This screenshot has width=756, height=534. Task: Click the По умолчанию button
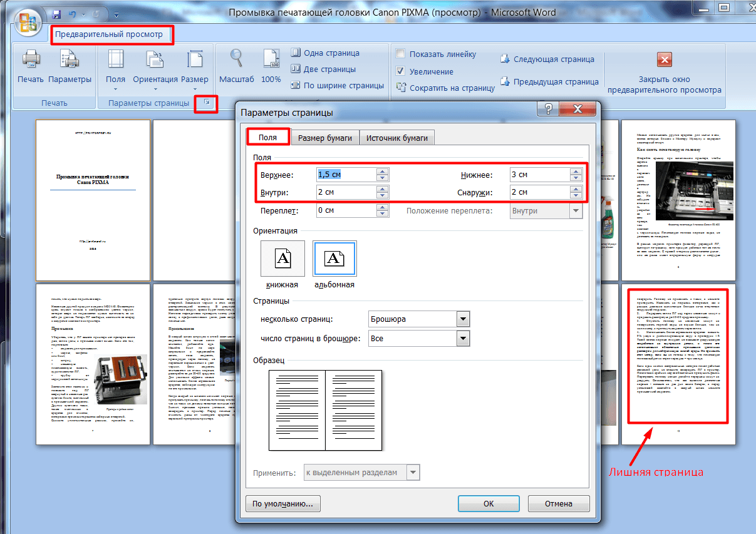click(282, 503)
